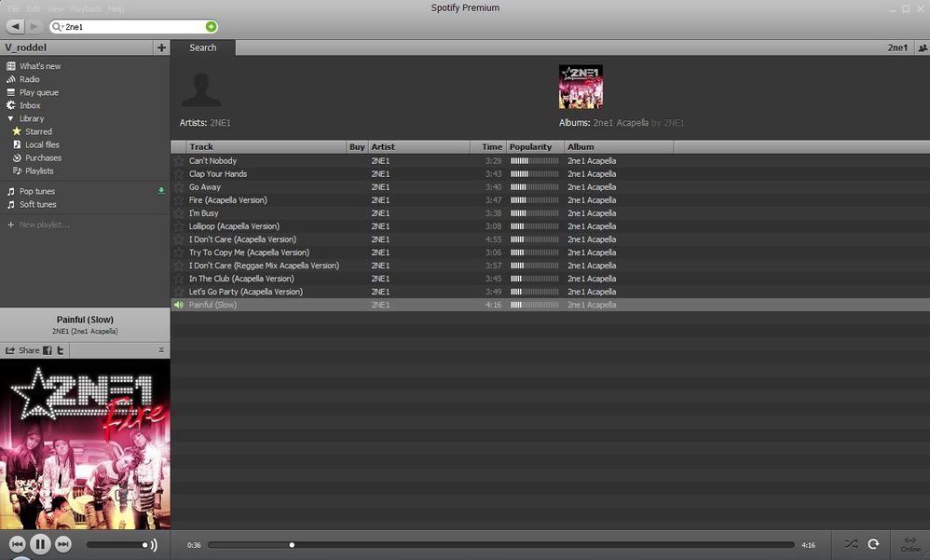Create a New playlist
The width and height of the screenshot is (930, 560).
[44, 225]
